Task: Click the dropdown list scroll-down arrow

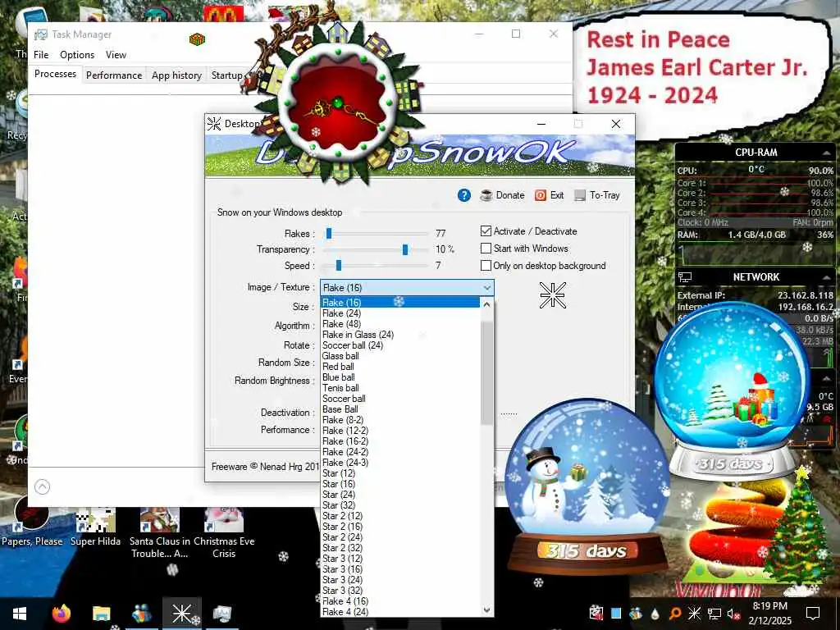Action: point(486,609)
